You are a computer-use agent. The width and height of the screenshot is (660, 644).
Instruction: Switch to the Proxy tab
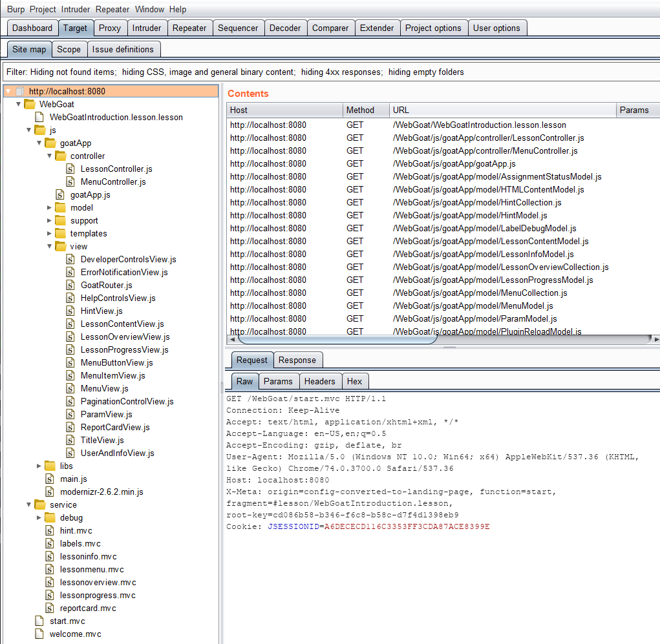[110, 28]
